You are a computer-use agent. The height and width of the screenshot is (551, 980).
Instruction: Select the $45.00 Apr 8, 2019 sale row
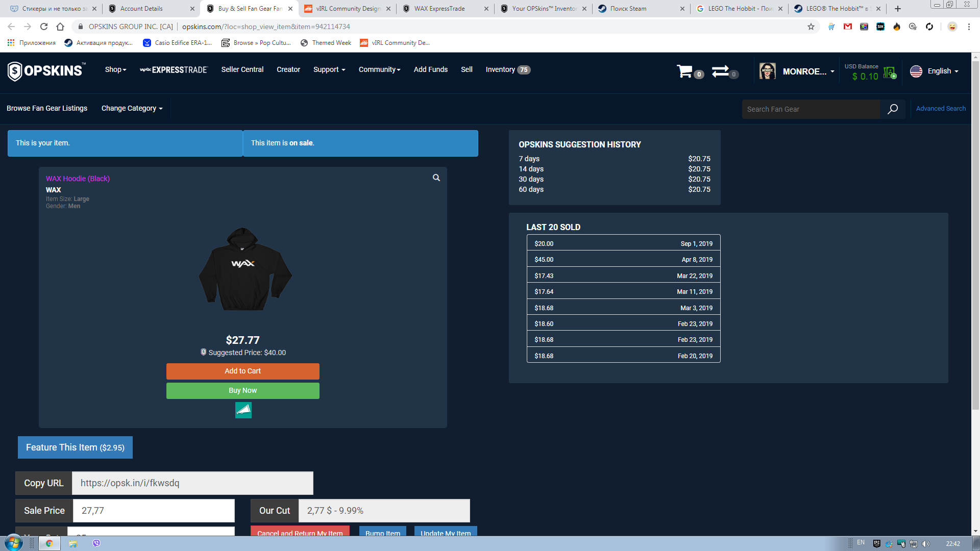[623, 260]
